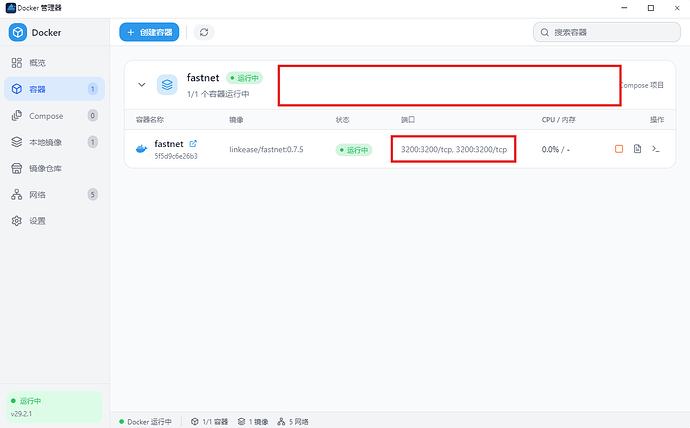Image resolution: width=690 pixels, height=428 pixels.
Task: Click the Compose count badge 0
Action: (92, 116)
